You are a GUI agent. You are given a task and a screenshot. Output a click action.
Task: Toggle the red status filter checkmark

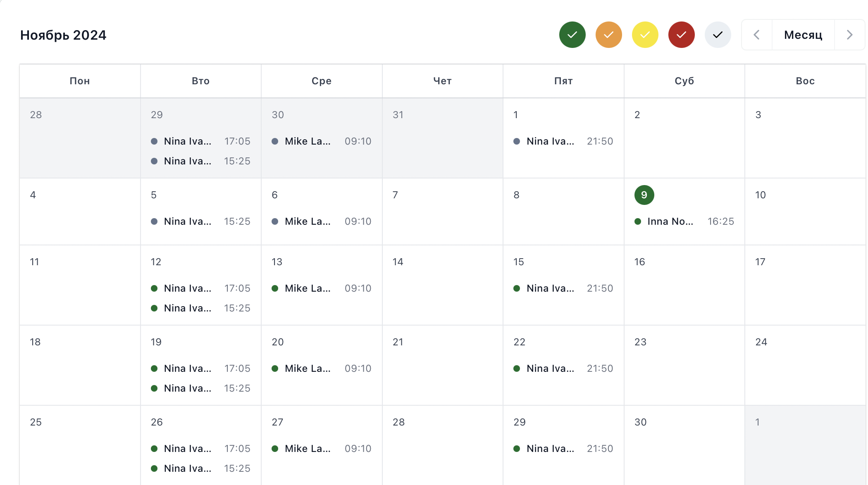pyautogui.click(x=681, y=35)
